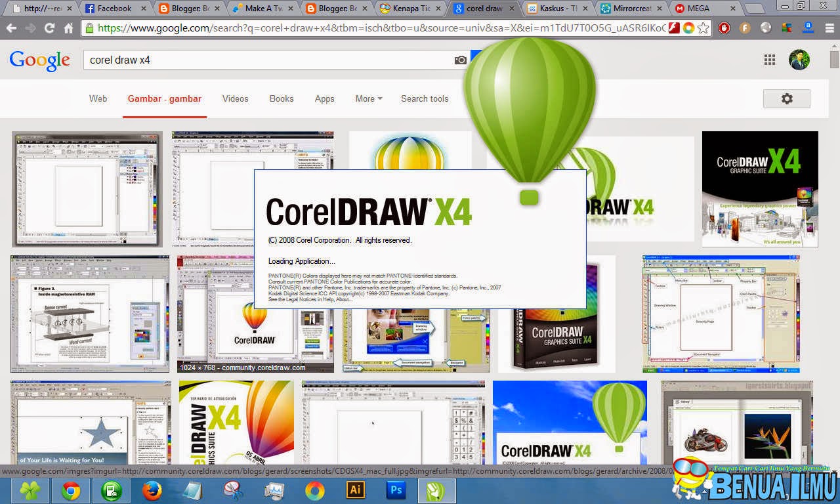Switch to the Kaskus tab

tap(558, 9)
